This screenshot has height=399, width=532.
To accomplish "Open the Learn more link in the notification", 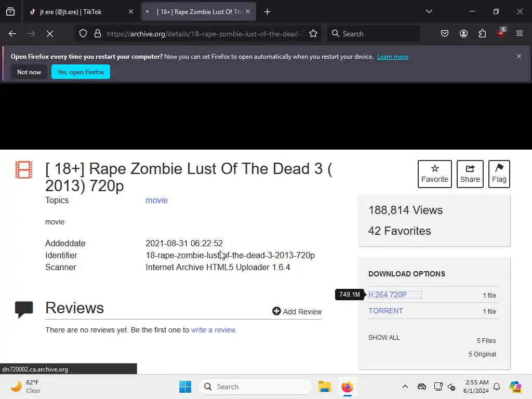I will tap(393, 57).
